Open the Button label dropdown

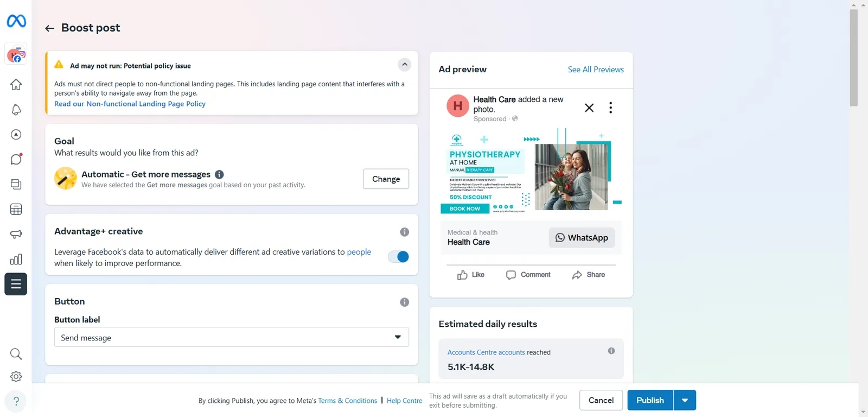(232, 337)
